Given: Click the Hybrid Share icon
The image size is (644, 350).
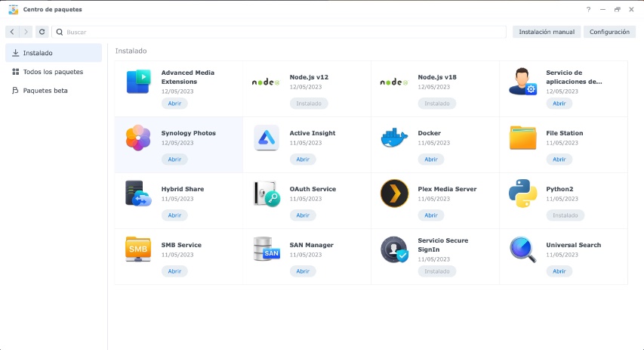Looking at the screenshot, I should 138,194.
